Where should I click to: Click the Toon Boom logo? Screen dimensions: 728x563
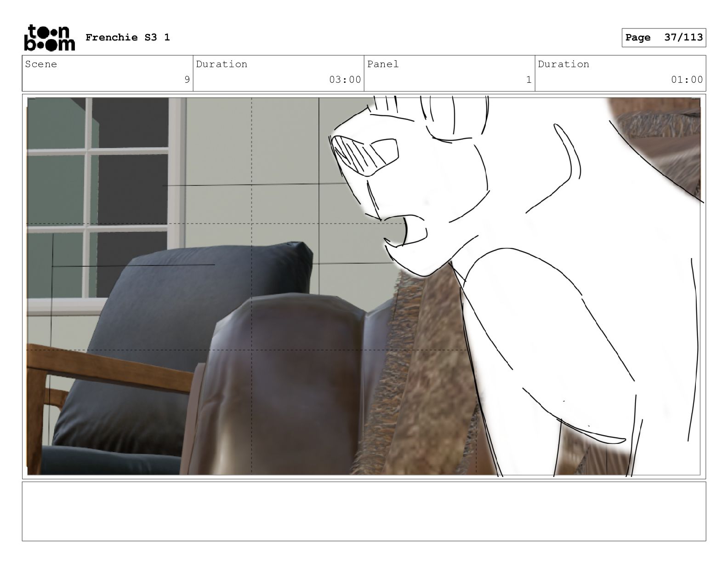(49, 37)
